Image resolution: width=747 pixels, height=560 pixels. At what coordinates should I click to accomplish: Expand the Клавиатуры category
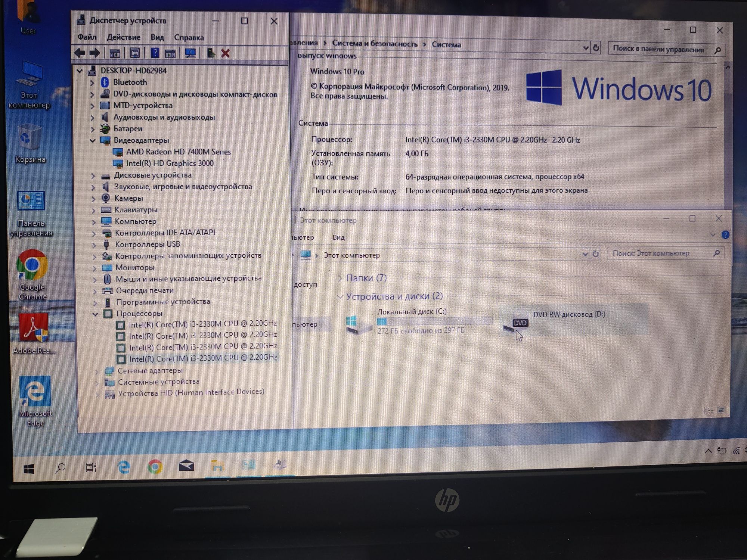(93, 210)
